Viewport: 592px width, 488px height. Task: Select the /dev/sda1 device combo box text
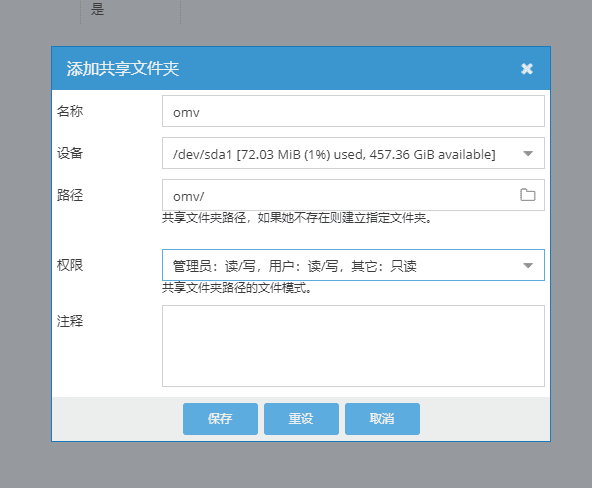click(x=334, y=154)
